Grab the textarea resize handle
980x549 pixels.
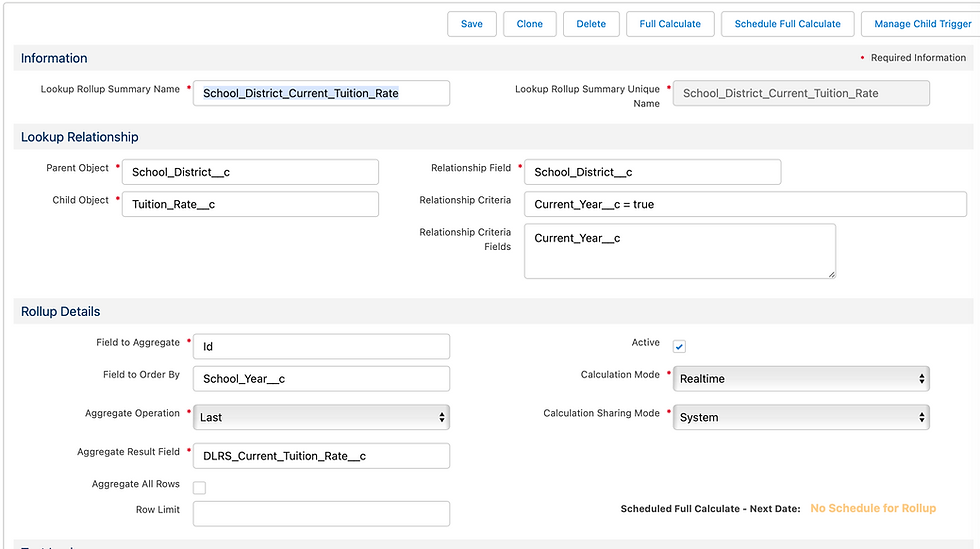(x=832, y=274)
